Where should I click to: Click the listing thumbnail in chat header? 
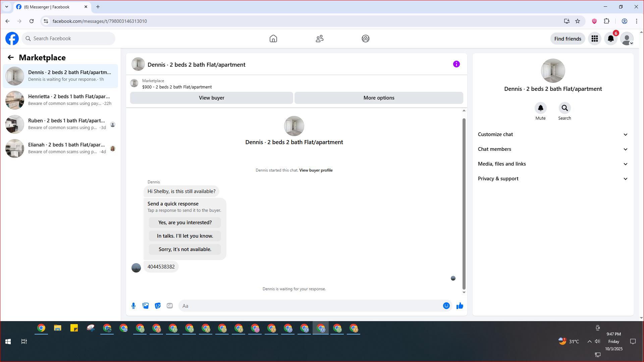point(138,64)
